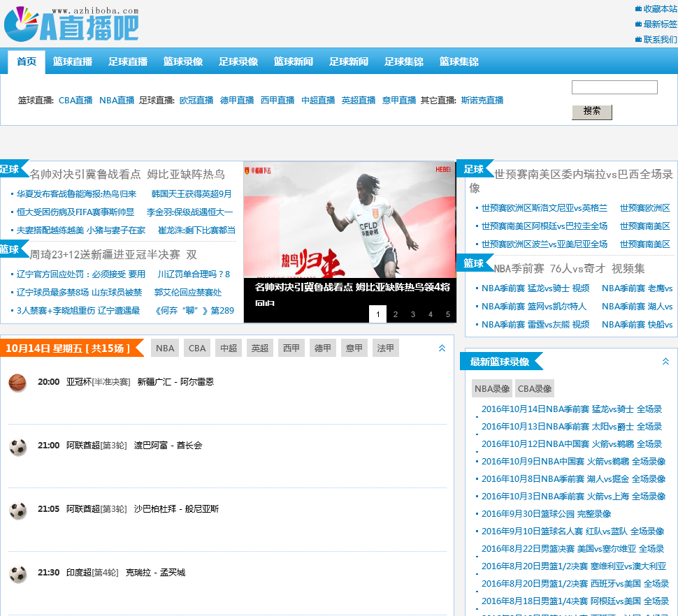Open the 足球录像 navigation tab
Screen dimensions: 678x616
tap(238, 61)
